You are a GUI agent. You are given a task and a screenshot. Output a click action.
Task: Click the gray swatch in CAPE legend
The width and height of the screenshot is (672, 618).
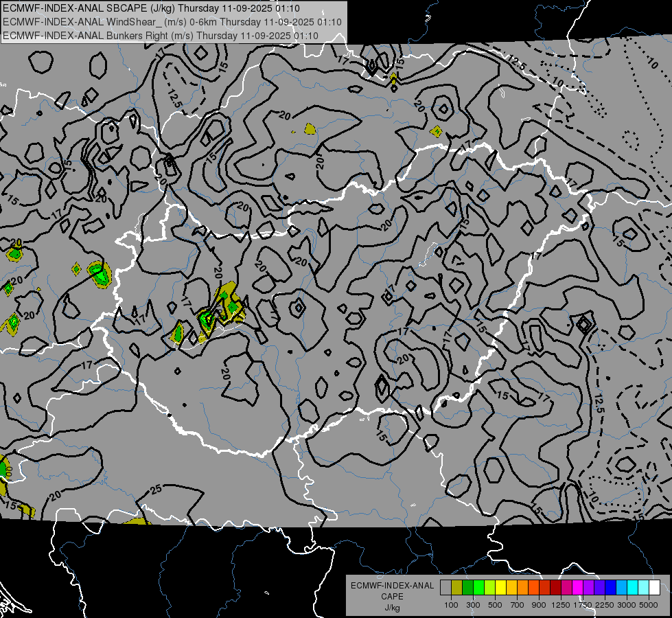tap(445, 587)
